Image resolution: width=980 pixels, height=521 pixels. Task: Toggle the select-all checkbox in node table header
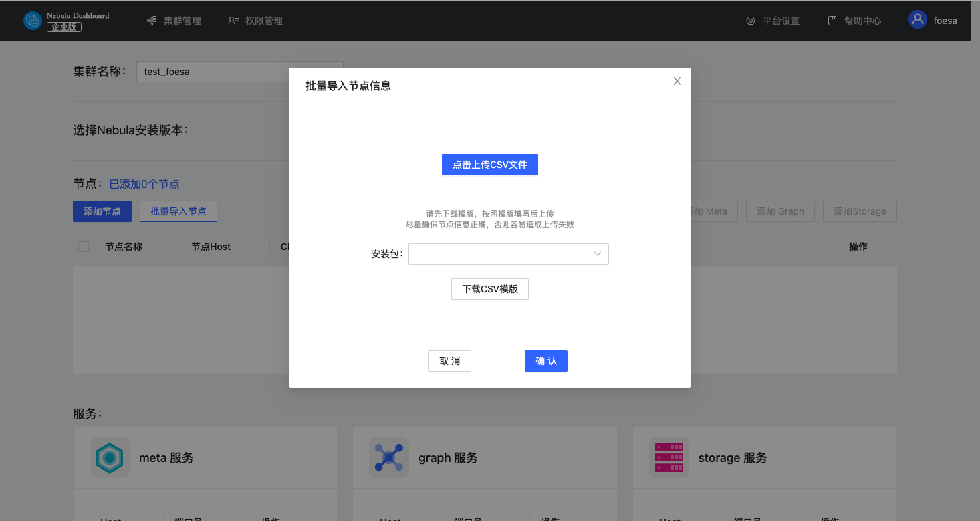[x=84, y=247]
